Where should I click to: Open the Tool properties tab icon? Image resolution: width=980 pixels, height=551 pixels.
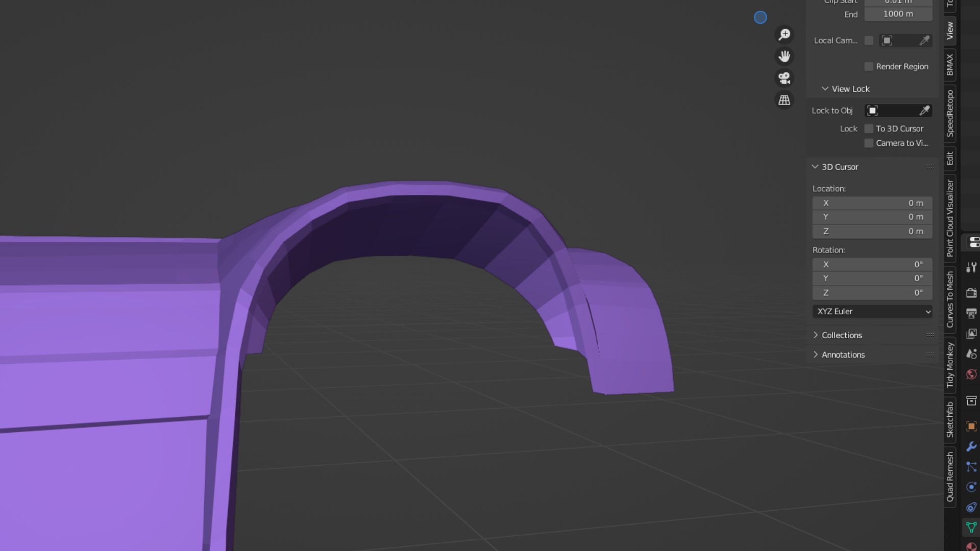(x=971, y=267)
